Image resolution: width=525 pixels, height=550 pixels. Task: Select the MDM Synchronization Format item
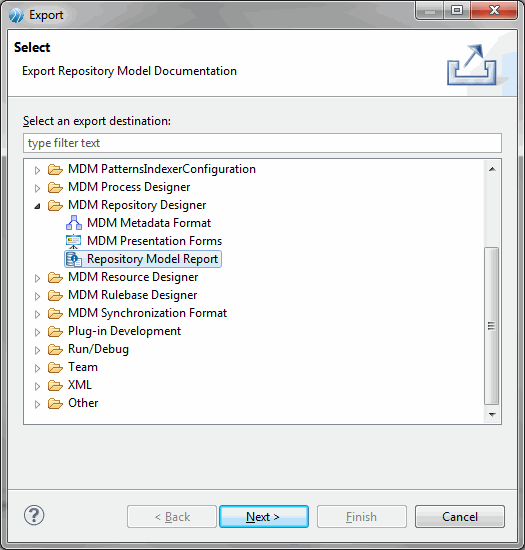(x=147, y=313)
